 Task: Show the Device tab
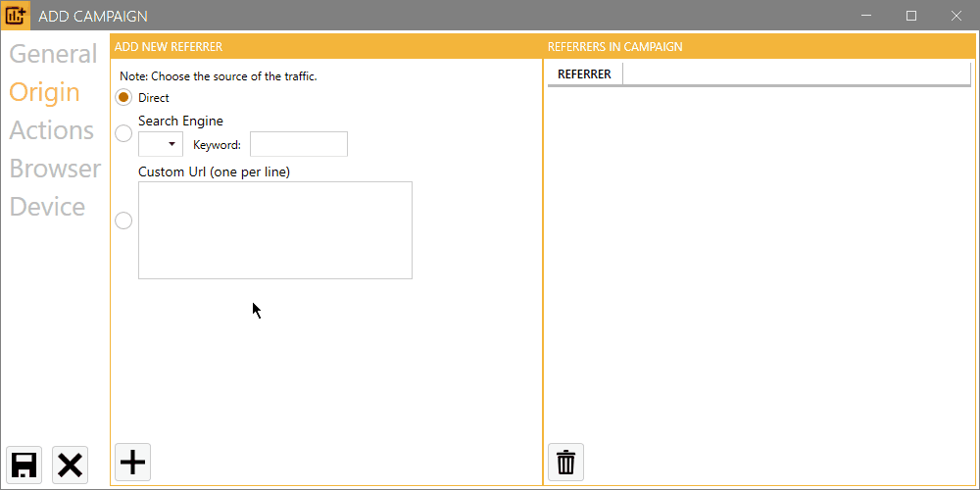point(47,207)
